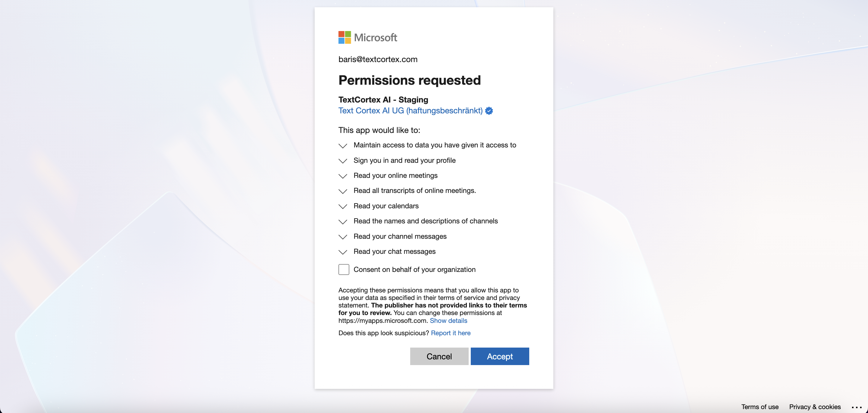Open the Text Cortex AI UG publisher link
The width and height of the screenshot is (868, 413).
tap(410, 111)
